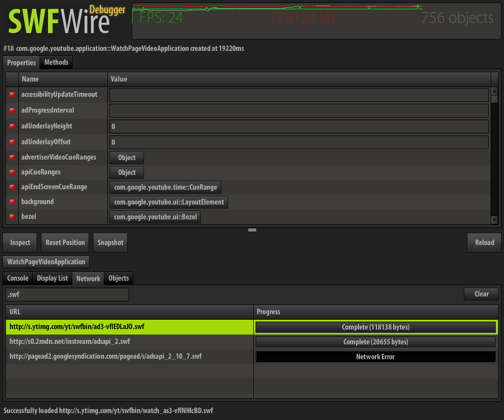Click bezel property name
The height and width of the screenshot is (420, 504).
pos(29,216)
